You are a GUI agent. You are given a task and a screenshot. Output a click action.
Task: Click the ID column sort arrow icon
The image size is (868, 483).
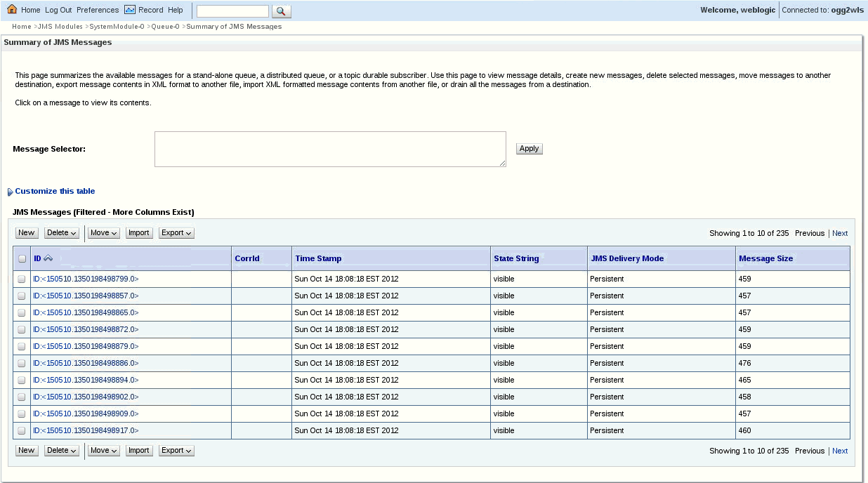click(x=48, y=258)
